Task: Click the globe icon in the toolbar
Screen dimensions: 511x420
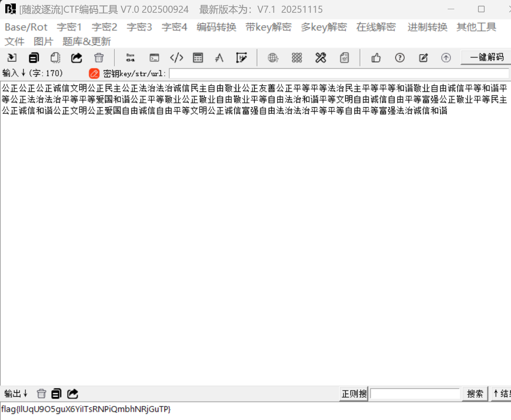Action: (x=273, y=58)
